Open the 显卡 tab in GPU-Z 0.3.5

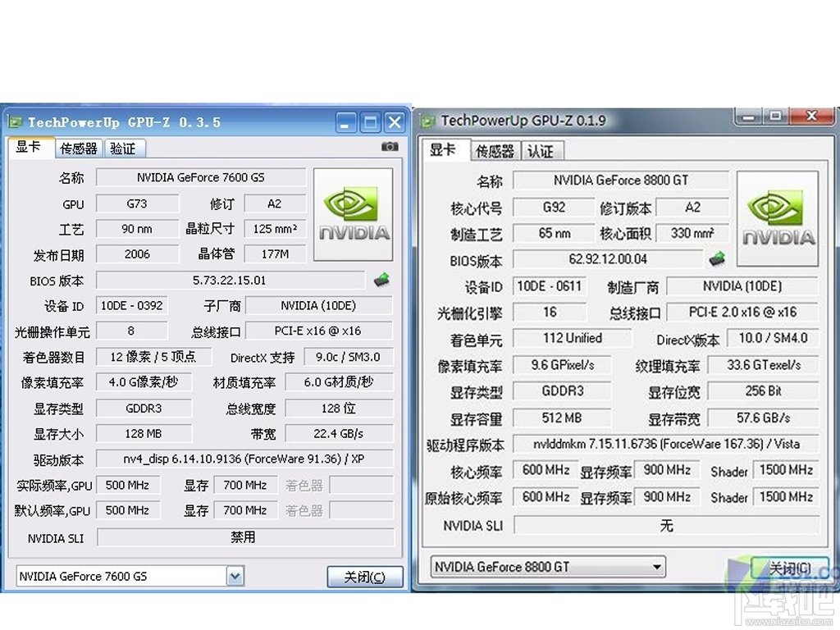(30, 147)
